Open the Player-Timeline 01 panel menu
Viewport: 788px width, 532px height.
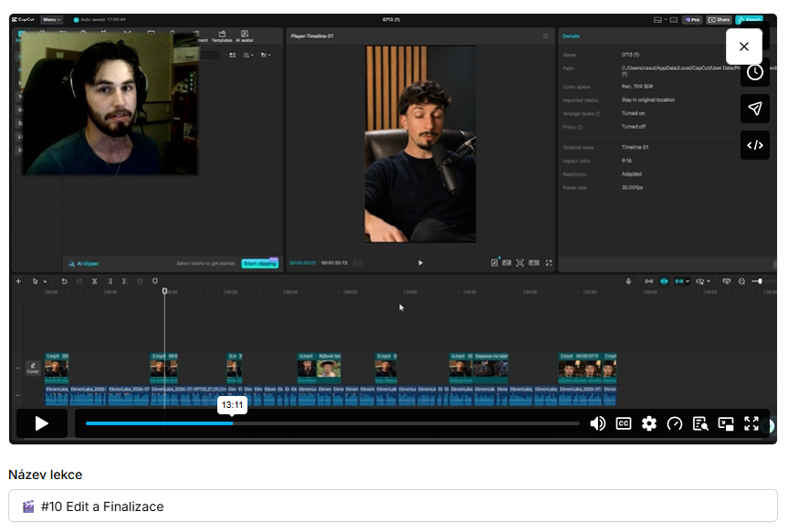(545, 37)
